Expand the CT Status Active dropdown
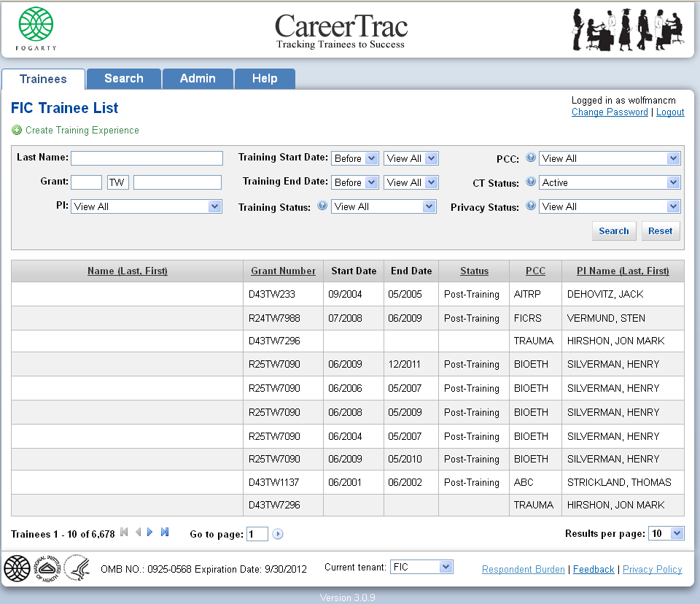The height and width of the screenshot is (604, 700). click(610, 182)
